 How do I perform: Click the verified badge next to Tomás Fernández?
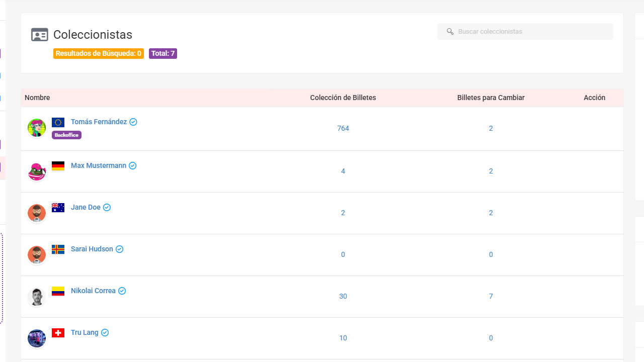point(133,122)
